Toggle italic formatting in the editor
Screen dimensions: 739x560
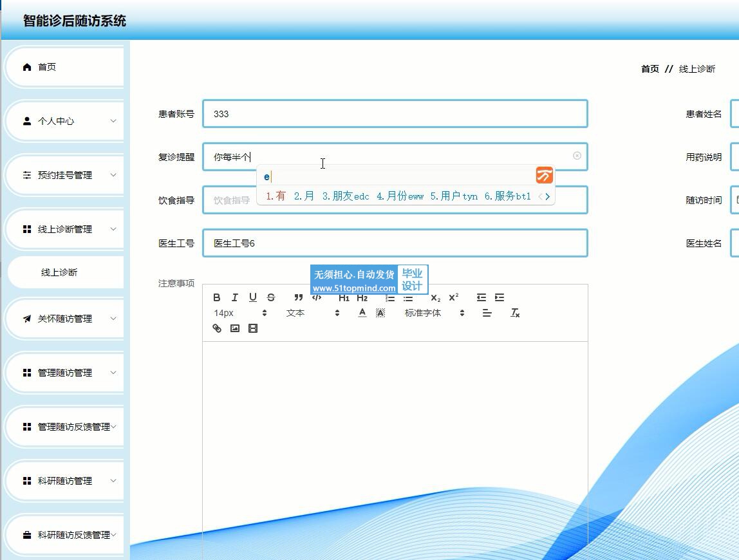(235, 297)
